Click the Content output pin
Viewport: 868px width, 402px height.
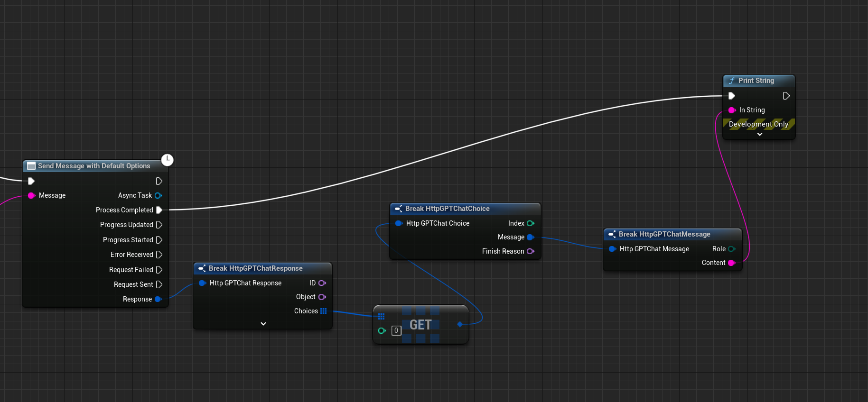[731, 263]
